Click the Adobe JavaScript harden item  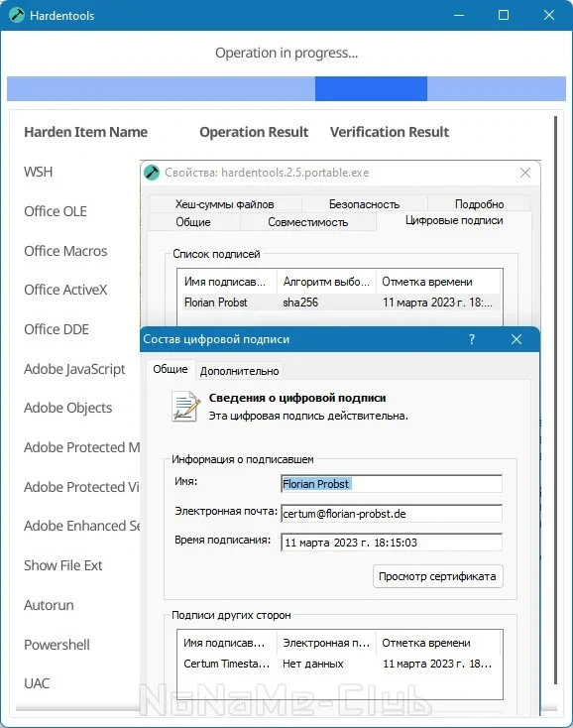pyautogui.click(x=74, y=369)
